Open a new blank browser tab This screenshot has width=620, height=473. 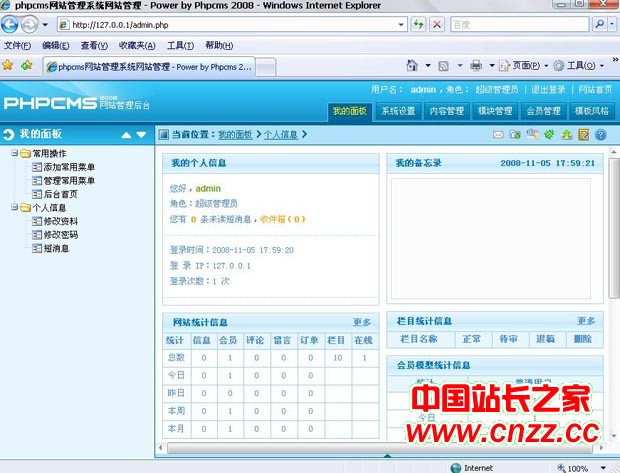pos(266,67)
